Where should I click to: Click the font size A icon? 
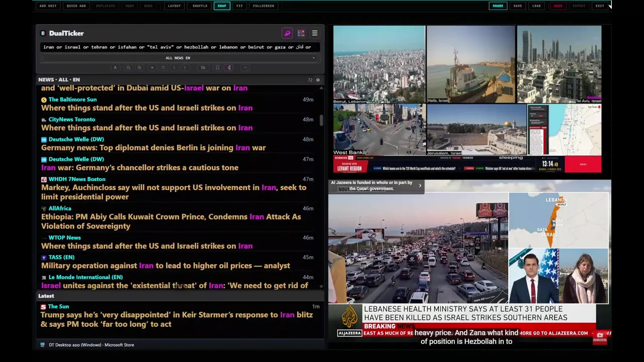[115, 67]
